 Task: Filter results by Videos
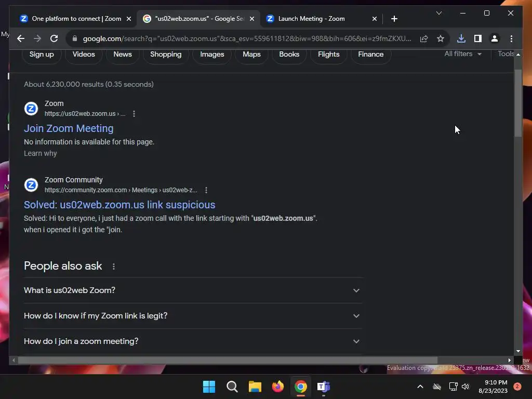point(84,54)
